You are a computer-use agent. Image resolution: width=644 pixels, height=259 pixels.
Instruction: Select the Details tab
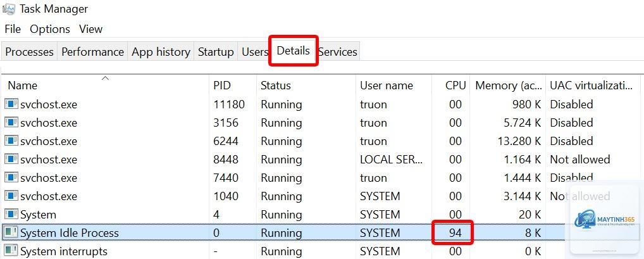tap(294, 51)
